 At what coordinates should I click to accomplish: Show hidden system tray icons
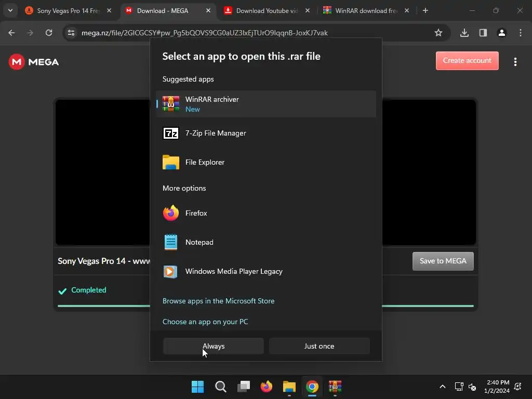click(443, 387)
